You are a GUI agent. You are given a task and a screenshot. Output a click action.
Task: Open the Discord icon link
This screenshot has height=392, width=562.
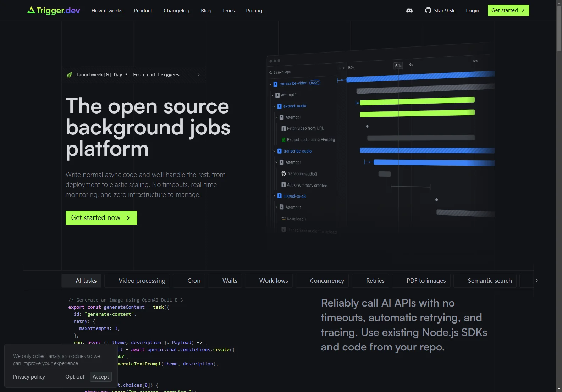pos(409,11)
